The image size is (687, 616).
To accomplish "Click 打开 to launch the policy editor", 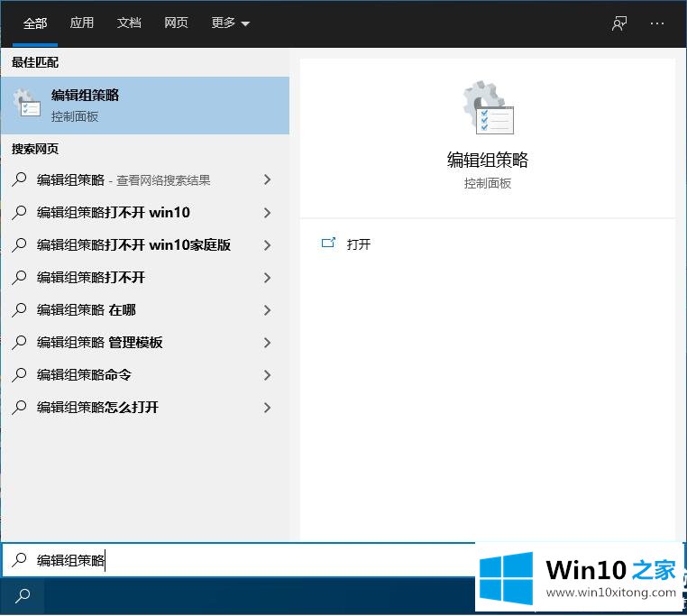I will 359,244.
